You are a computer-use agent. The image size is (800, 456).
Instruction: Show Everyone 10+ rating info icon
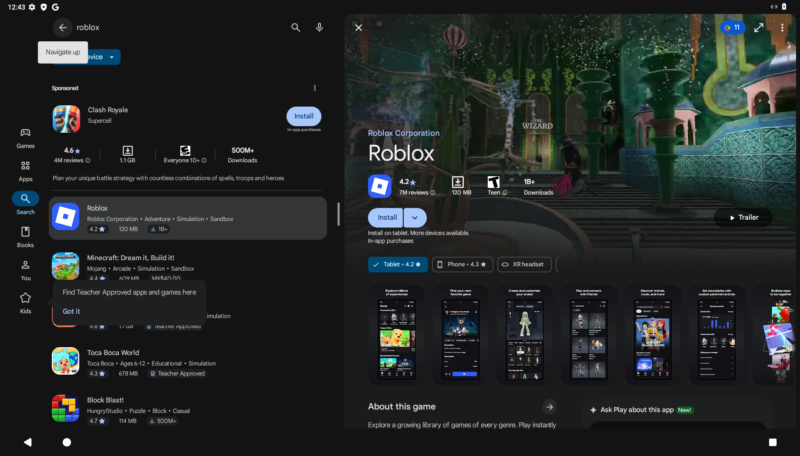point(204,161)
